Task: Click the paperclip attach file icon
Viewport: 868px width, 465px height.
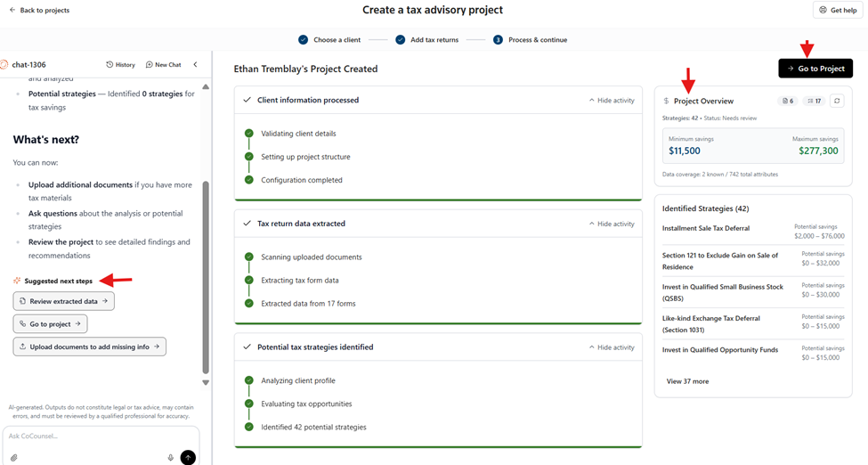Action: point(14,457)
